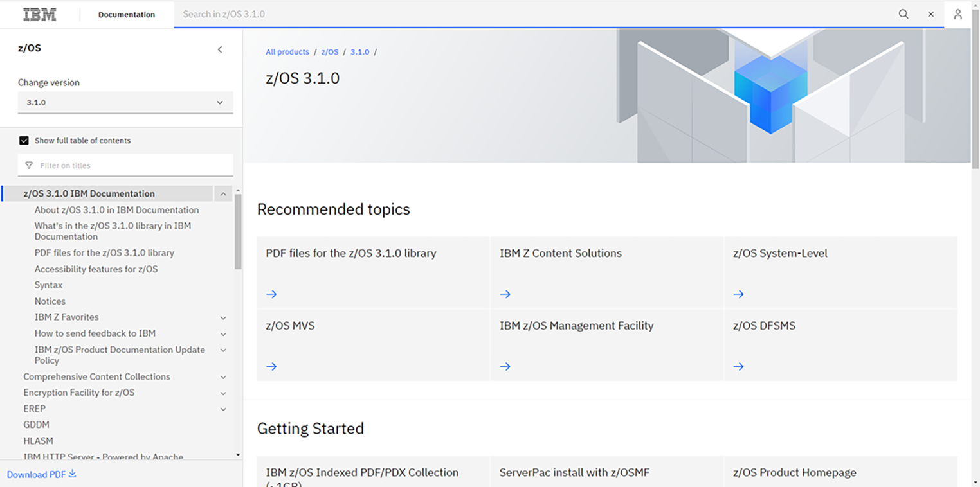Screen dimensions: 980x487
Task: Clear the search with the X icon
Action: tap(930, 14)
